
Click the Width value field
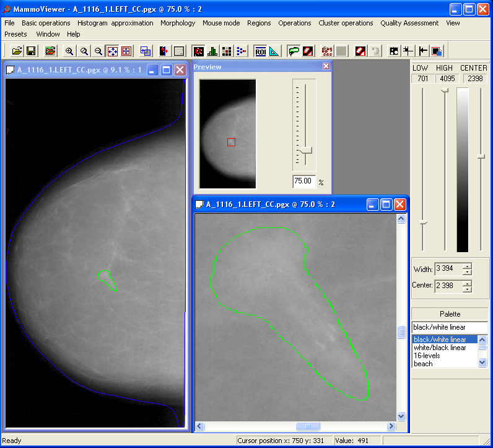pyautogui.click(x=448, y=269)
